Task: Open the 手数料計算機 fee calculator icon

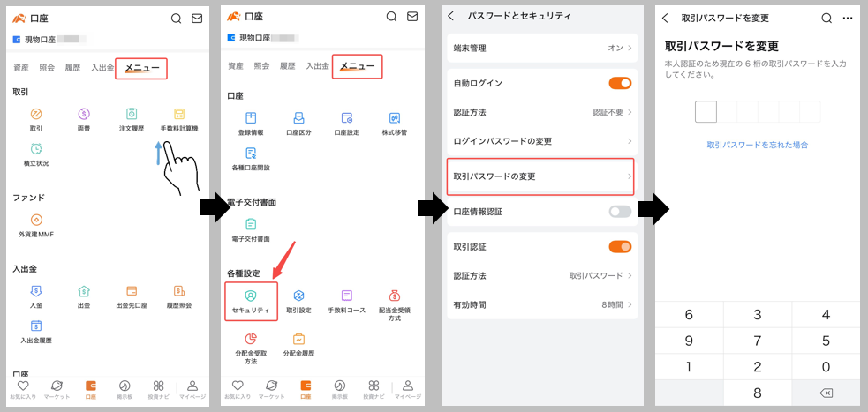Action: click(x=179, y=116)
